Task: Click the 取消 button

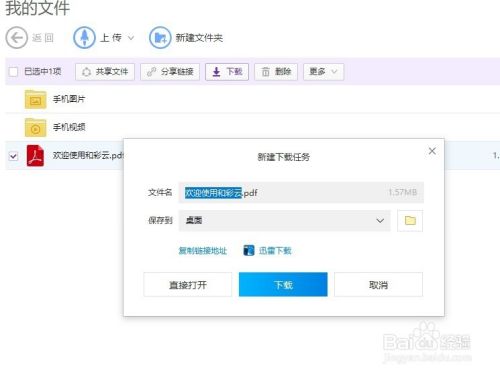Action: (x=378, y=285)
